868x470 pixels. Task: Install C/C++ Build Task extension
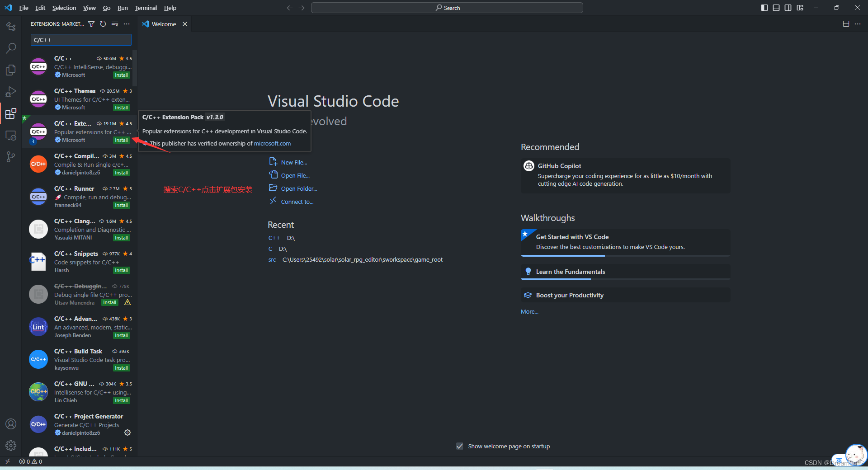coord(121,368)
